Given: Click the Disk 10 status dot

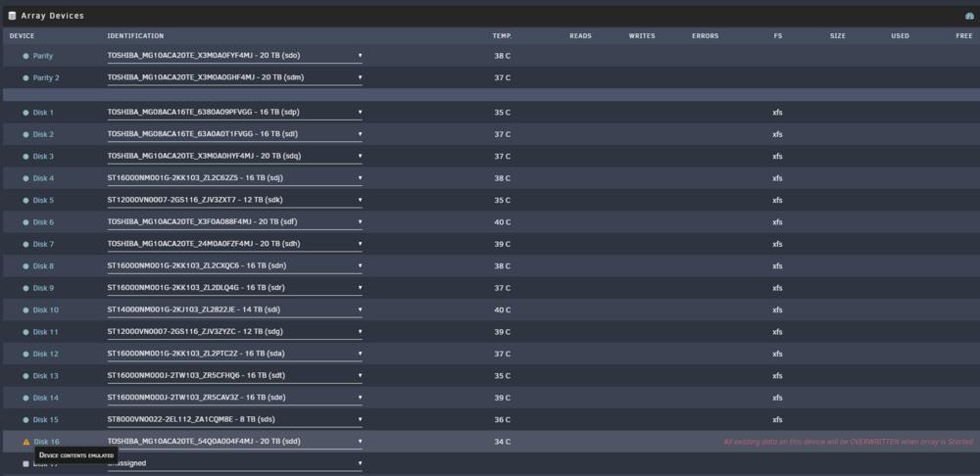Looking at the screenshot, I should [25, 309].
